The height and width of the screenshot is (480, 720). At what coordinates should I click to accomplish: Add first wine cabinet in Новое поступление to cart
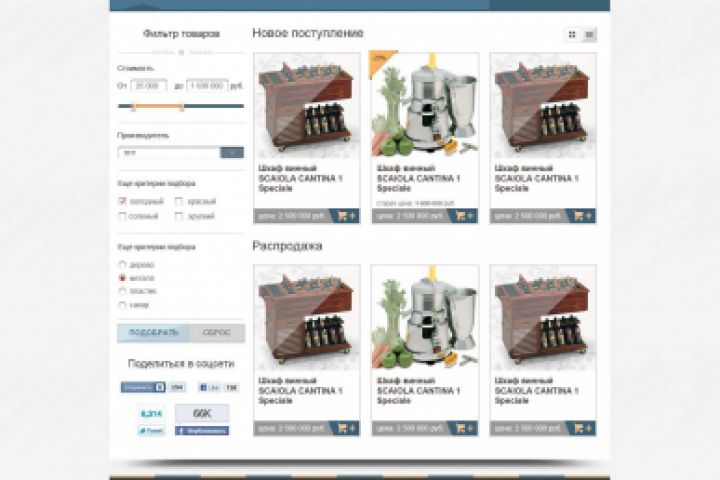[347, 216]
